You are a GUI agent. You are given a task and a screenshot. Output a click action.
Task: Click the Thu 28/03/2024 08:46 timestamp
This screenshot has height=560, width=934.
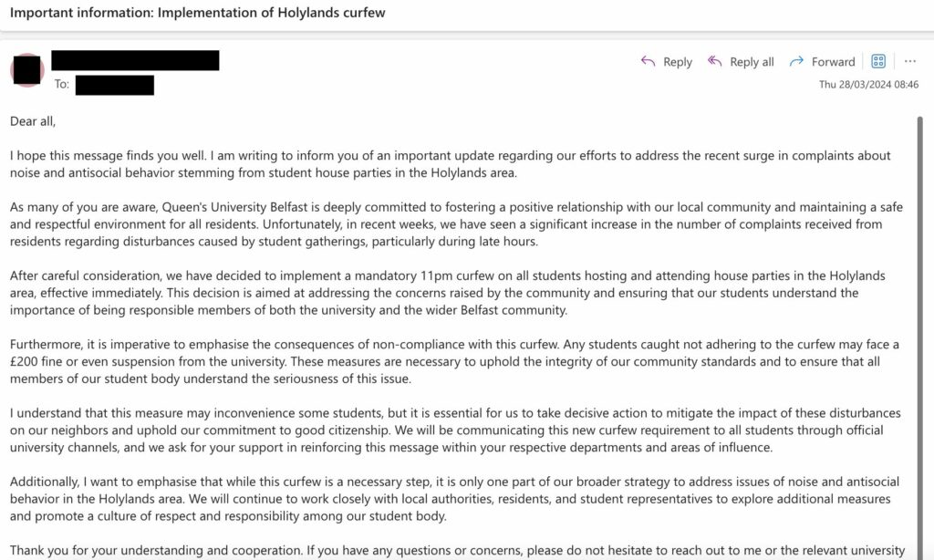click(868, 85)
